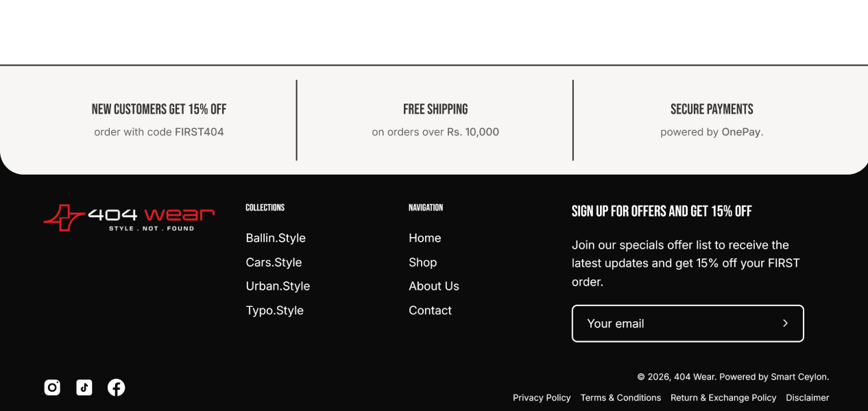This screenshot has height=411, width=868.
Task: Open the TikTok social icon
Action: click(x=84, y=388)
